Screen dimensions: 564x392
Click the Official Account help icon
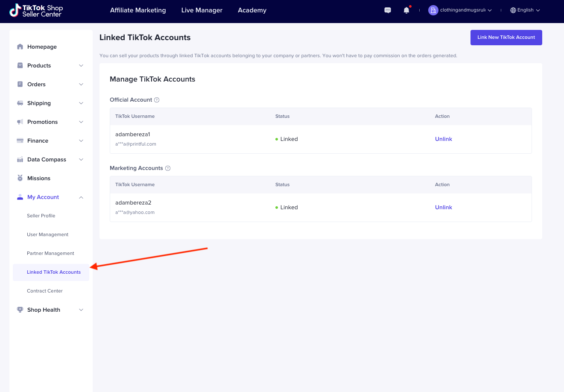coord(157,100)
